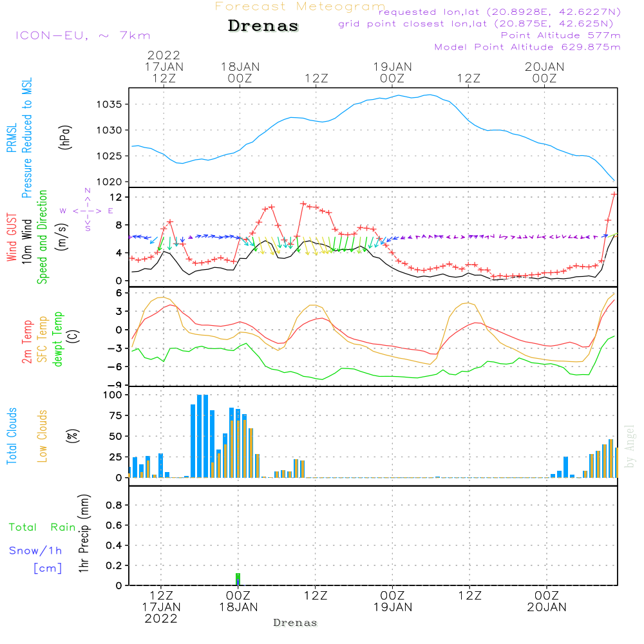Click the 'Drenas' caption below the charts
The image size is (644, 644).
pyautogui.click(x=296, y=623)
